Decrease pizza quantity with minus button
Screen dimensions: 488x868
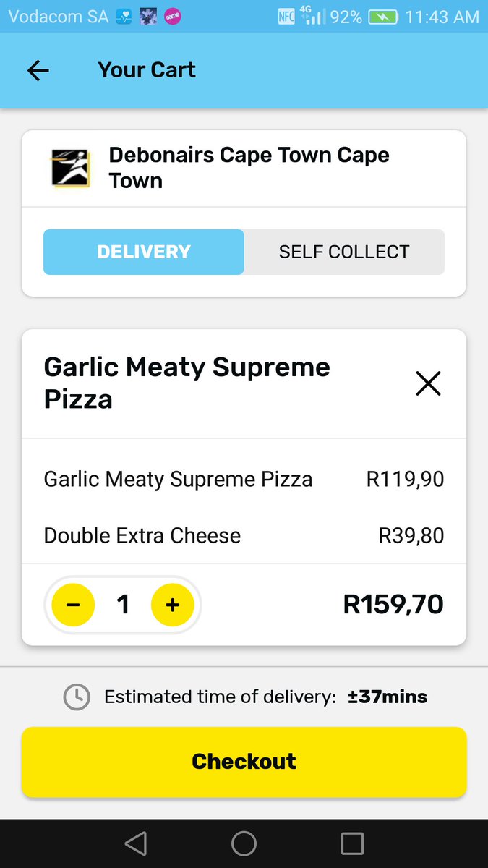coord(73,605)
